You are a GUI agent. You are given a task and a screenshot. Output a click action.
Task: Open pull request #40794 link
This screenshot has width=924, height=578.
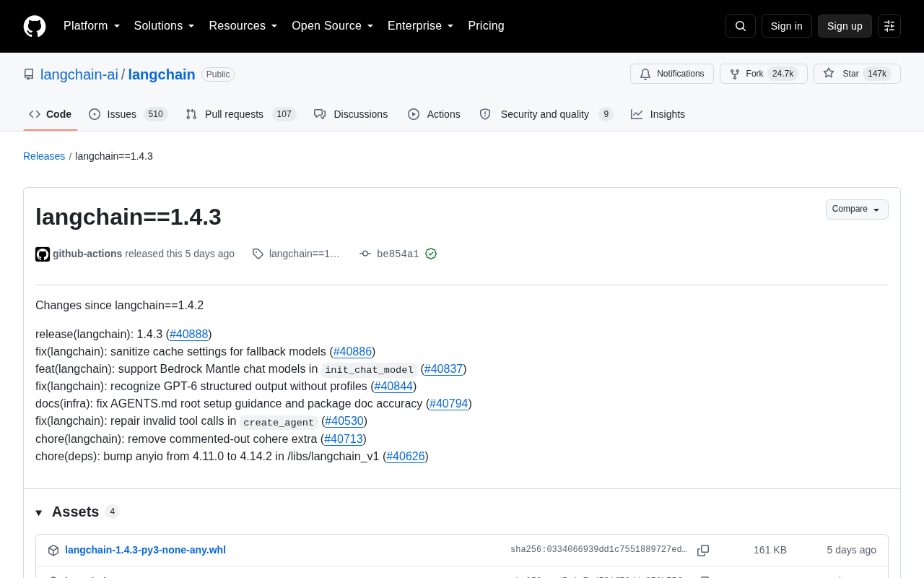click(449, 404)
